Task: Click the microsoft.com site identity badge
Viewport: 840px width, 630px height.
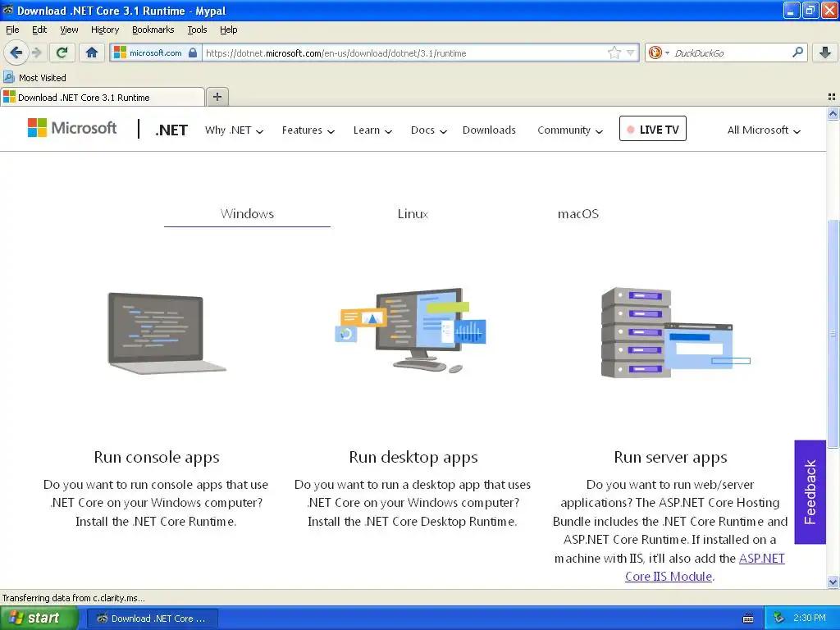Action: coord(156,52)
